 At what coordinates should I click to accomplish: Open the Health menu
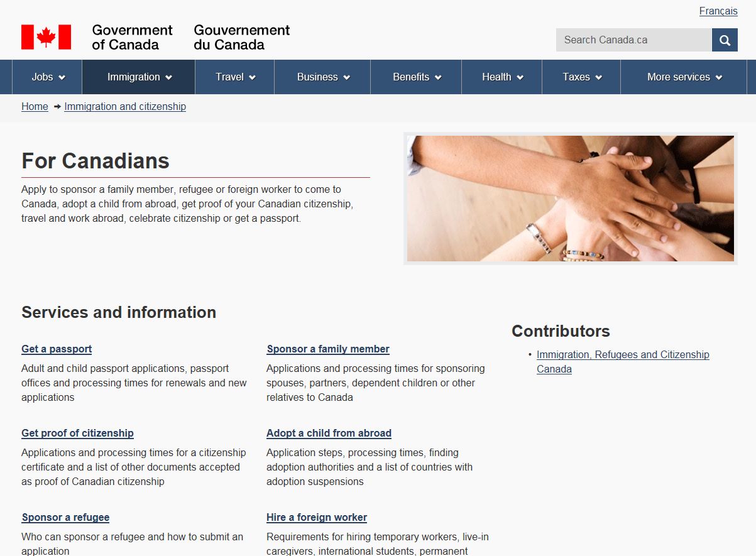(503, 77)
